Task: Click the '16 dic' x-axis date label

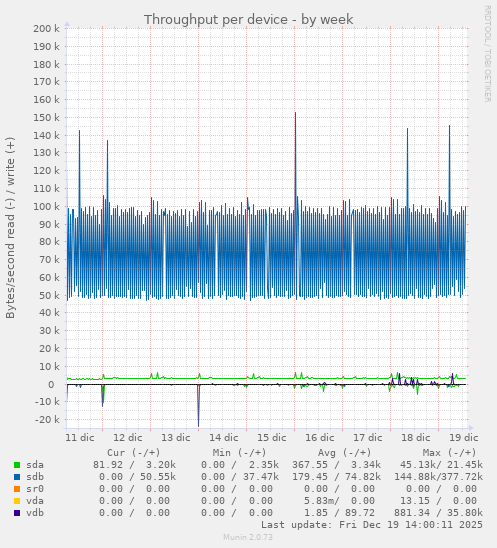Action: pos(320,438)
